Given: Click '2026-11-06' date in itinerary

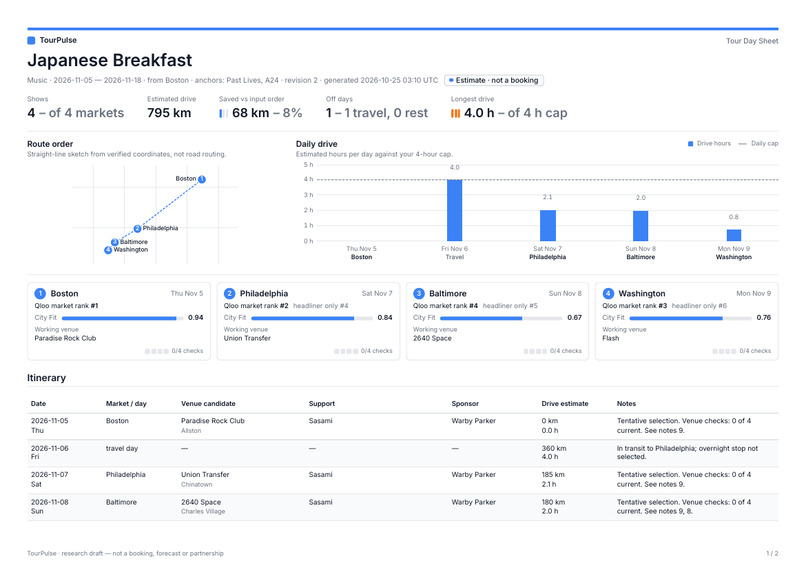Looking at the screenshot, I should click(49, 448).
